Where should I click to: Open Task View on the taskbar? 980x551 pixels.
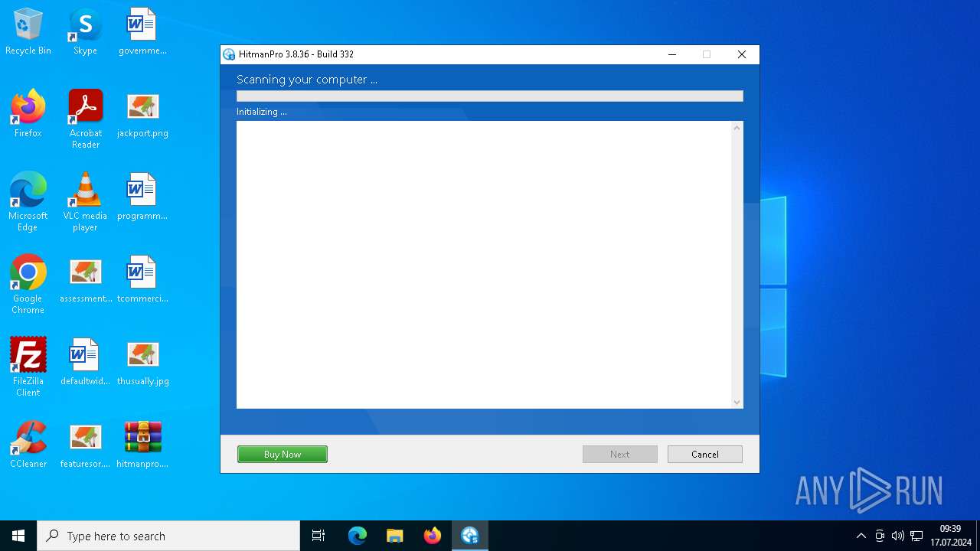click(318, 536)
